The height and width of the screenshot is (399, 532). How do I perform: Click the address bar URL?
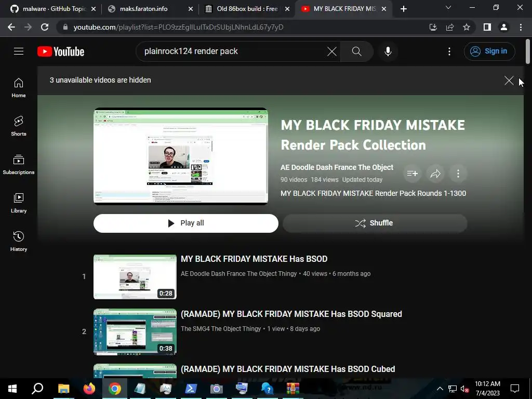click(178, 27)
